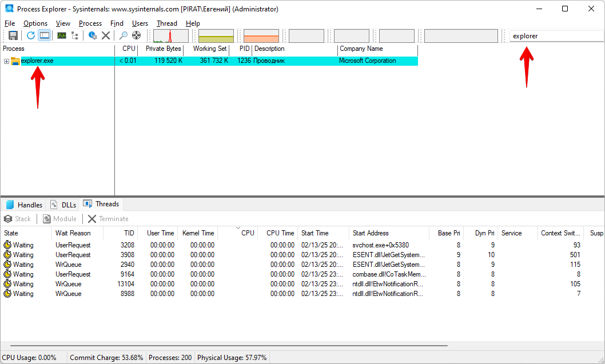Sort threads by User Time header

(158, 233)
